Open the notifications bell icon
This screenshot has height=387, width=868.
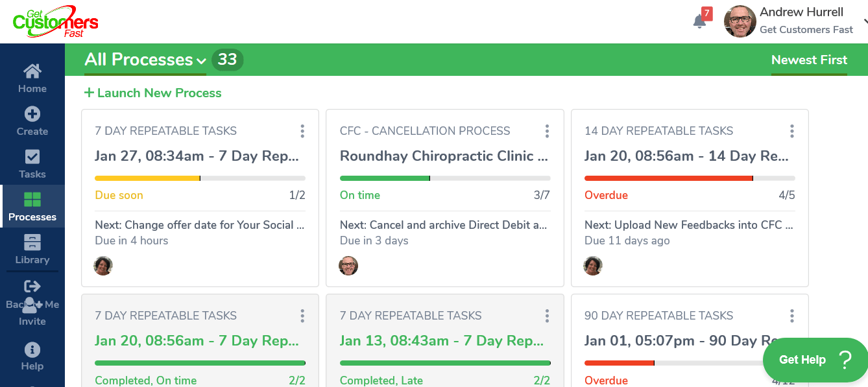point(700,21)
